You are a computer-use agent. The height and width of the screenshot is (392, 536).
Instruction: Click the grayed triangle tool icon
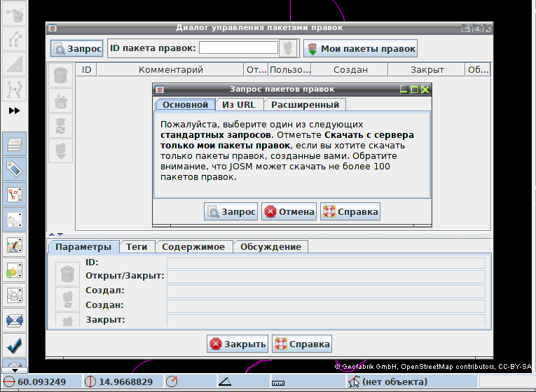coord(14,64)
